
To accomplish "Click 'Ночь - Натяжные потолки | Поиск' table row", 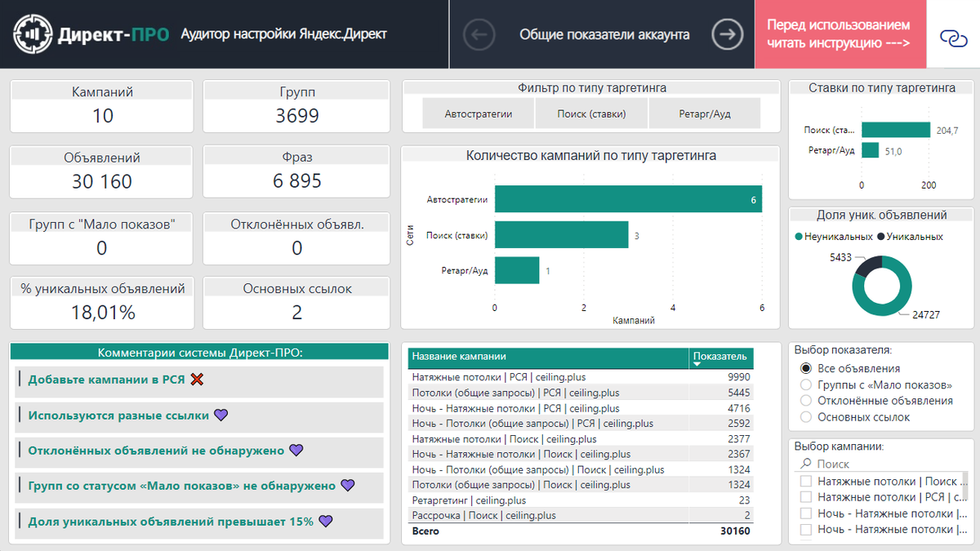I will pos(580,454).
